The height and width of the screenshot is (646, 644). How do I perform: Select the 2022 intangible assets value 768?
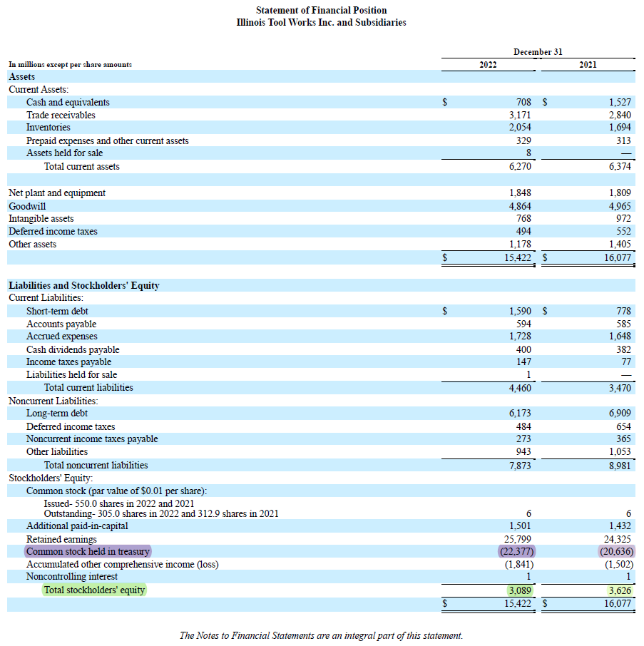523,218
